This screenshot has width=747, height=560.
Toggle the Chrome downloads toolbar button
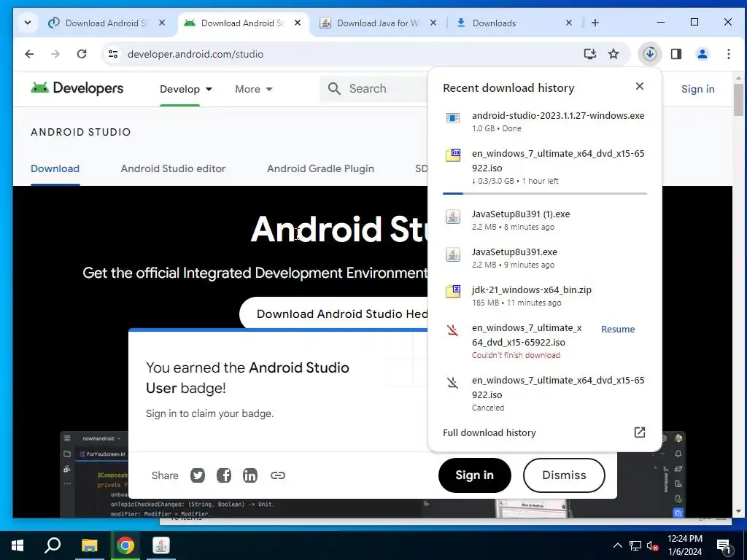pyautogui.click(x=650, y=54)
